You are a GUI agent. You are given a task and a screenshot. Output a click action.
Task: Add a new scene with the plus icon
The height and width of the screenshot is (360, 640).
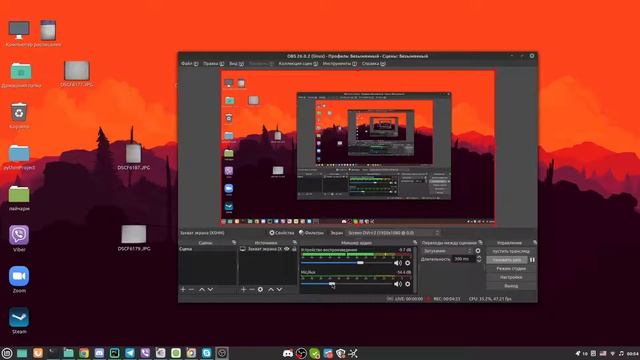[x=183, y=289]
